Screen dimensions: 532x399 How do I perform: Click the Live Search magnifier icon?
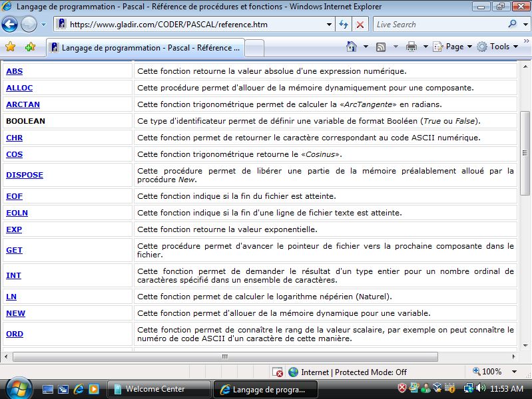512,24
